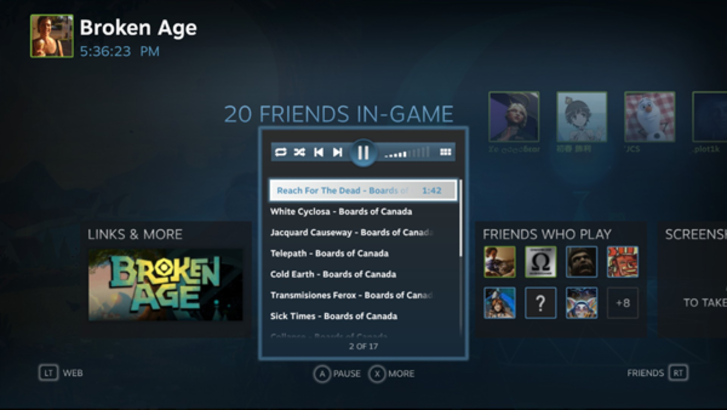
Task: Skip to previous track
Action: coord(319,152)
